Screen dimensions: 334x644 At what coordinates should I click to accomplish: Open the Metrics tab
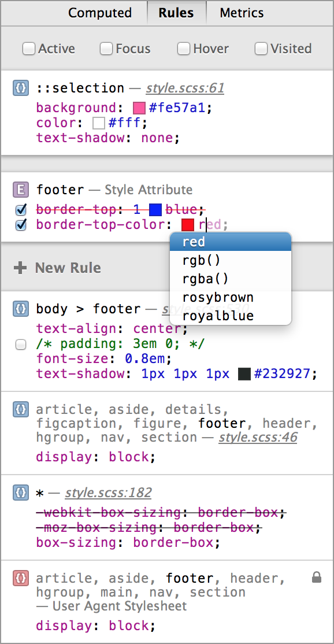click(242, 13)
